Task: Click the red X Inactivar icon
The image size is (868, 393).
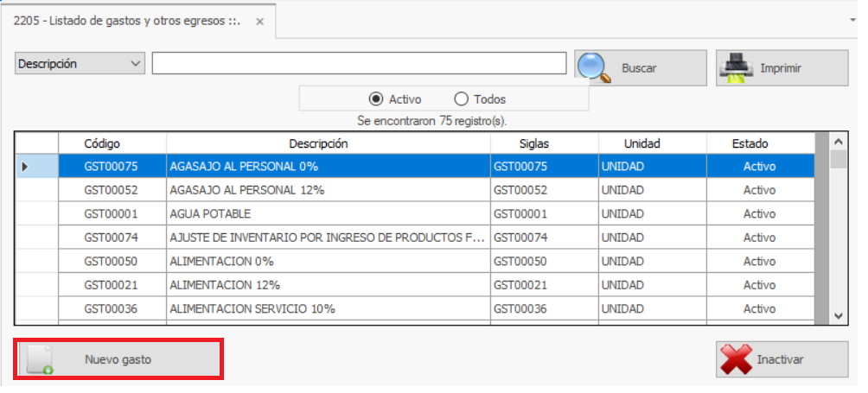Action: point(736,359)
